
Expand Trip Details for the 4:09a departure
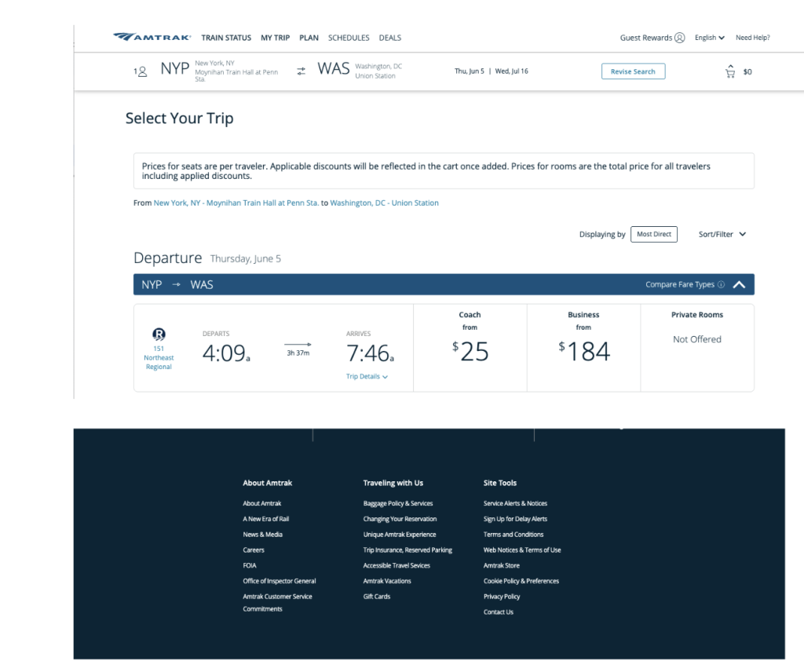[367, 376]
